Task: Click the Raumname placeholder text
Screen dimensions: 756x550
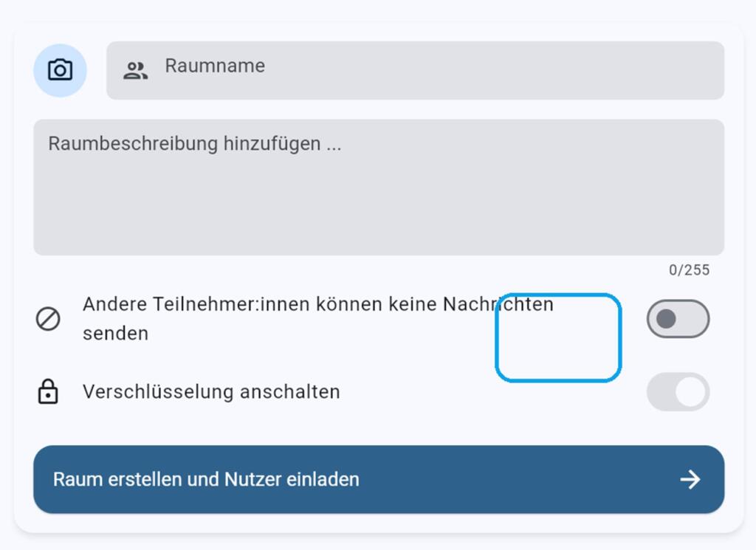Action: tap(215, 66)
